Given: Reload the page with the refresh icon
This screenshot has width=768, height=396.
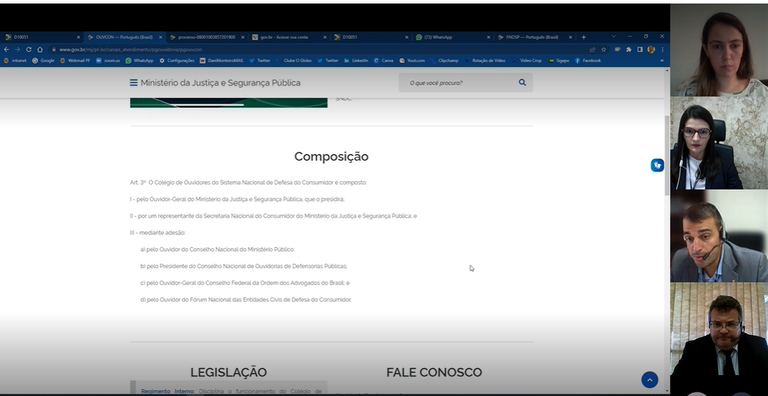Looking at the screenshot, I should pos(28,50).
